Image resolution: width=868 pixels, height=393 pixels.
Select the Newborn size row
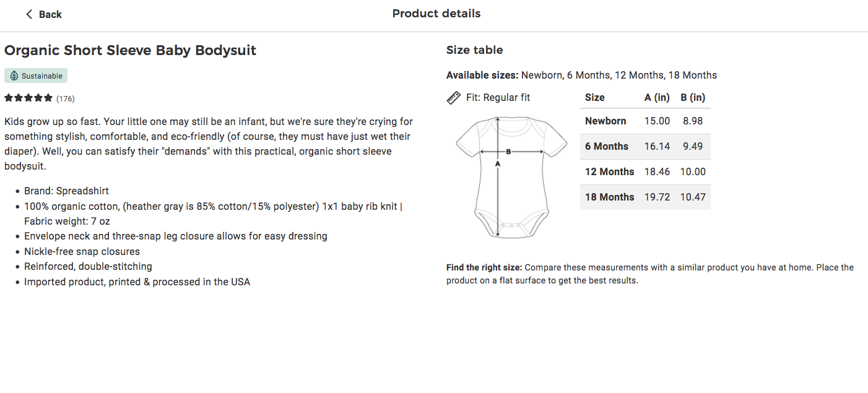[645, 121]
